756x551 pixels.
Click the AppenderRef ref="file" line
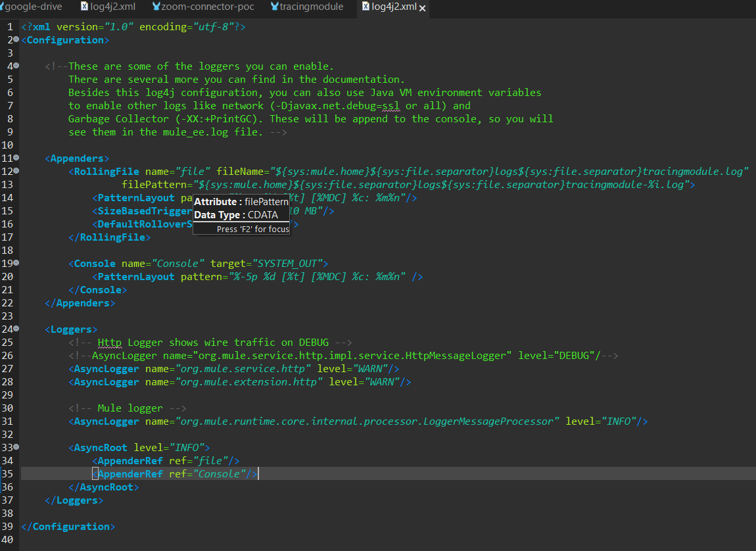coord(164,461)
